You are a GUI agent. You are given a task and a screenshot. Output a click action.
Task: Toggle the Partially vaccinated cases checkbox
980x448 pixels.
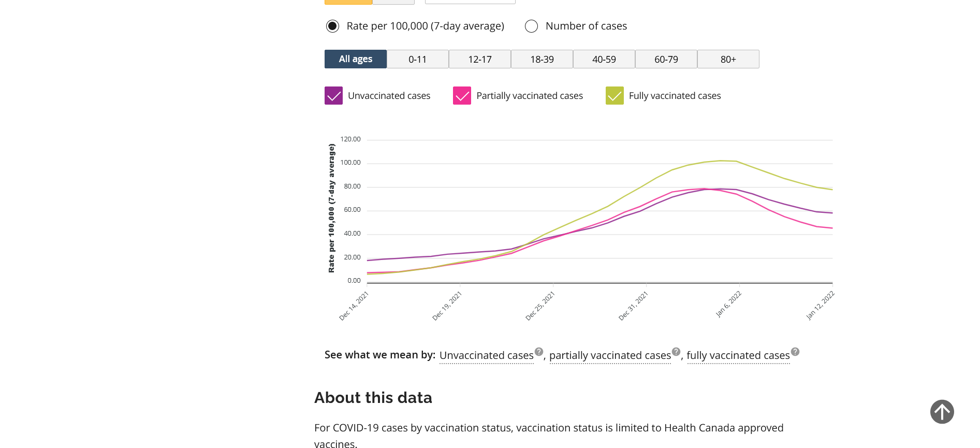(x=462, y=96)
